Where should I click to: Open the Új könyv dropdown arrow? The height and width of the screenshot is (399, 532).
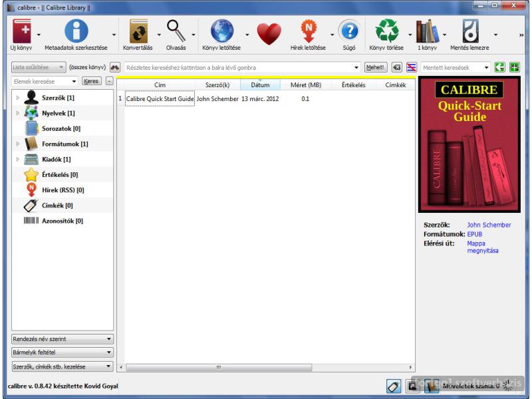(x=39, y=35)
